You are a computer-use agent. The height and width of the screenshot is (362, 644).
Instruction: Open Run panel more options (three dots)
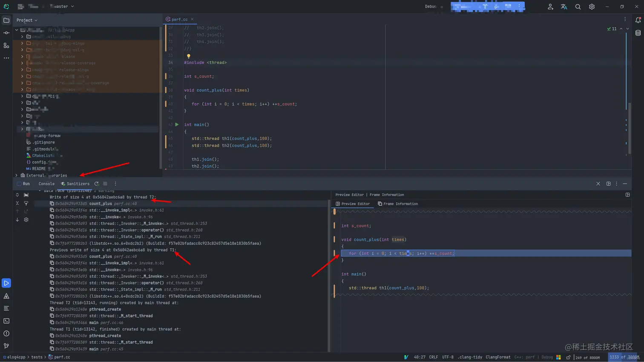coord(115,184)
